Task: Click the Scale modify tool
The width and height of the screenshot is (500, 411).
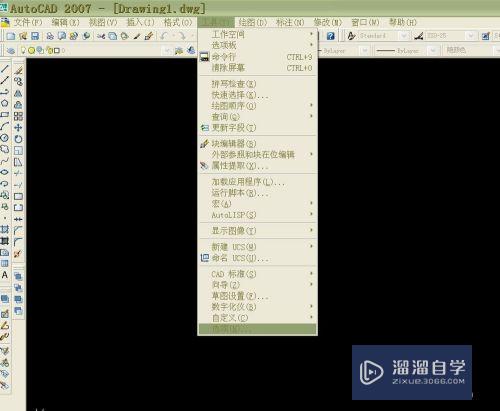Action: pyautogui.click(x=18, y=150)
